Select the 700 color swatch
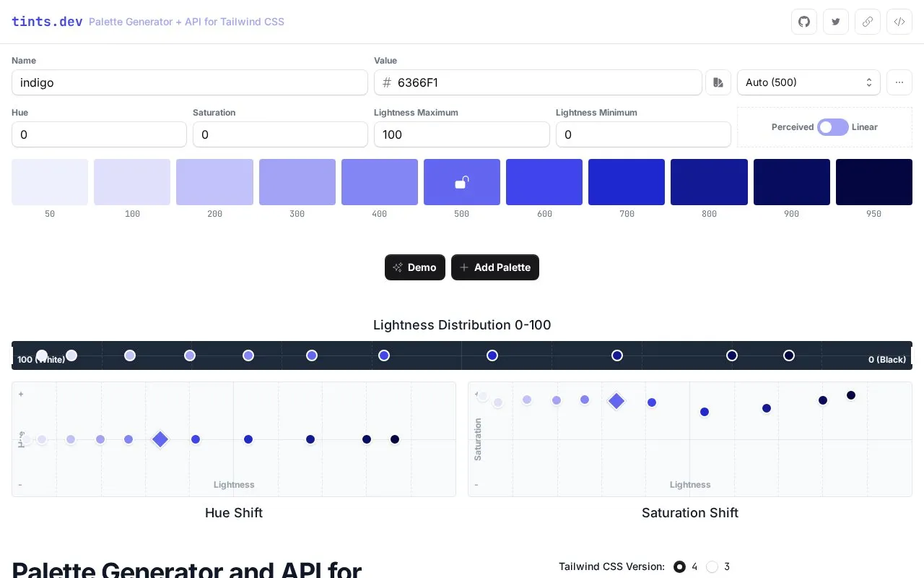This screenshot has height=578, width=924. 627,182
